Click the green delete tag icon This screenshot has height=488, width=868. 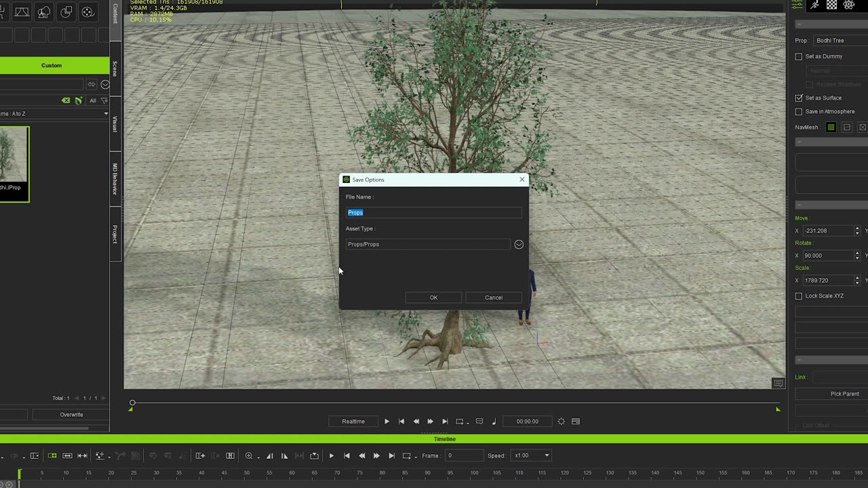[x=66, y=100]
